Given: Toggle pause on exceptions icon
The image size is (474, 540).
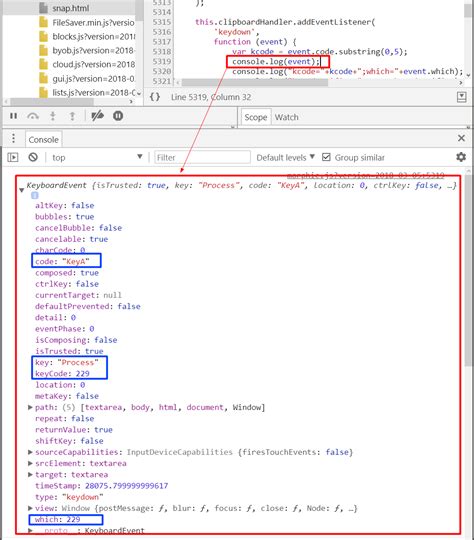Looking at the screenshot, I should (x=118, y=116).
